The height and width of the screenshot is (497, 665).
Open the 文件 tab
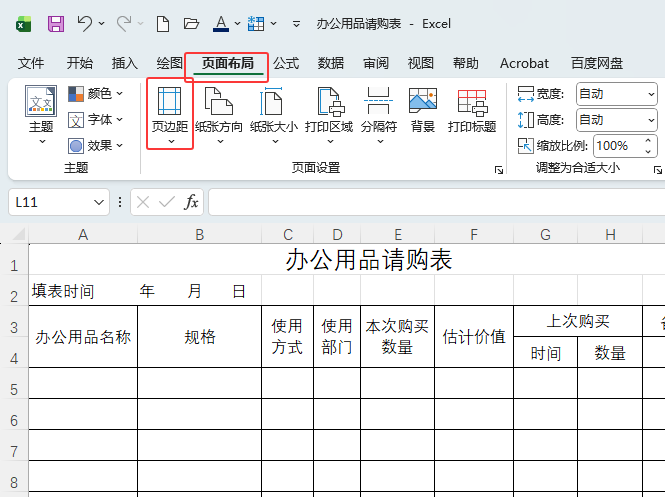[x=31, y=63]
